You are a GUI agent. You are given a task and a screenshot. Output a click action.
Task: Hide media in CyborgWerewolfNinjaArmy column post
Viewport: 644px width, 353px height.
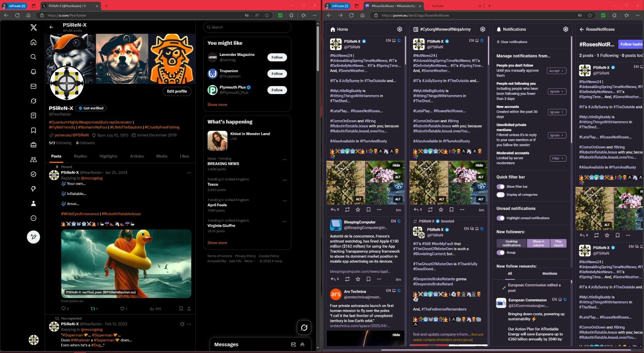[x=479, y=165]
